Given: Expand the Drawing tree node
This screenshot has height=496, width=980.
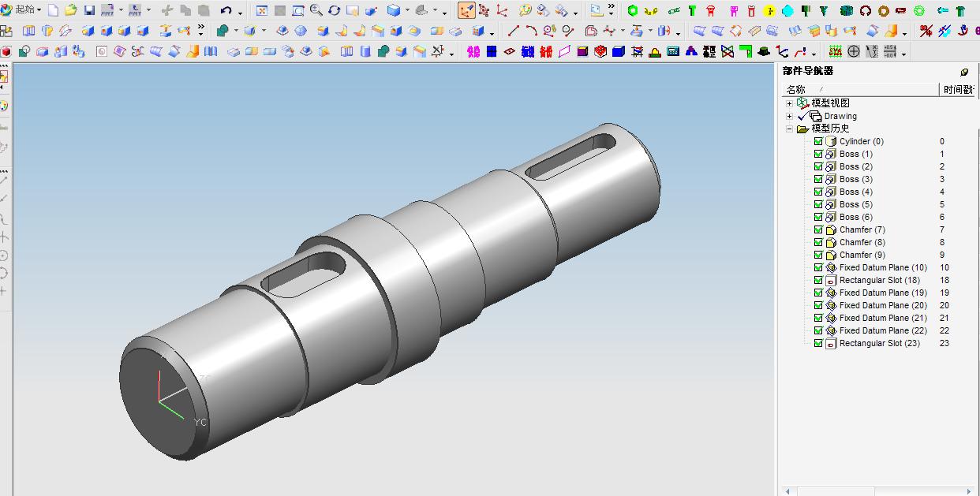Looking at the screenshot, I should coord(789,116).
